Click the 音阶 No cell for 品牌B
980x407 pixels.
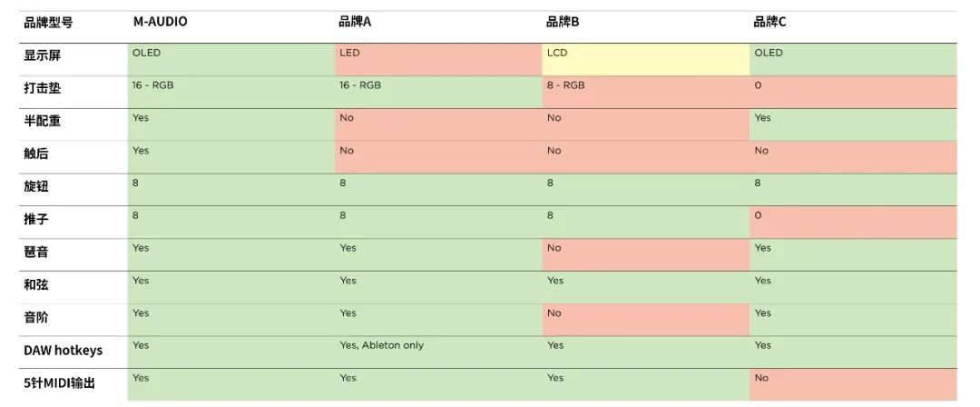[646, 320]
